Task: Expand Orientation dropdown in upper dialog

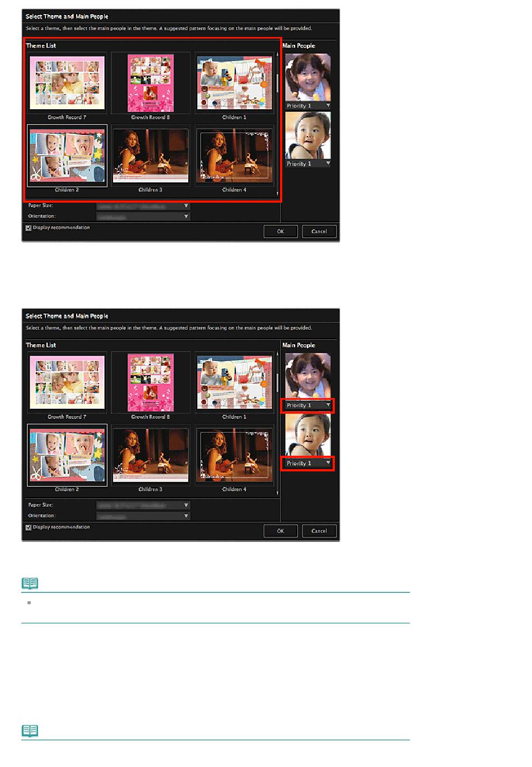Action: click(143, 217)
